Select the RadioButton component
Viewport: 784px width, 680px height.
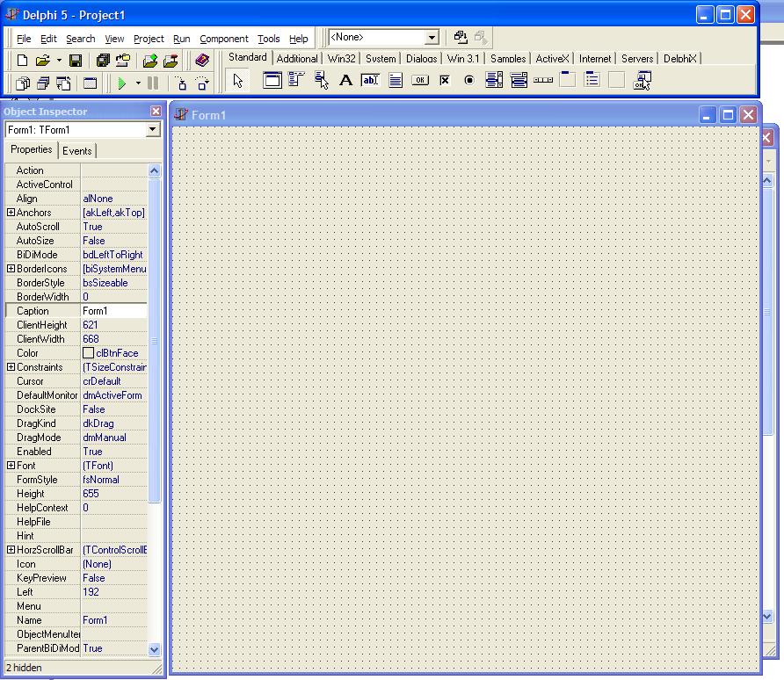[469, 80]
